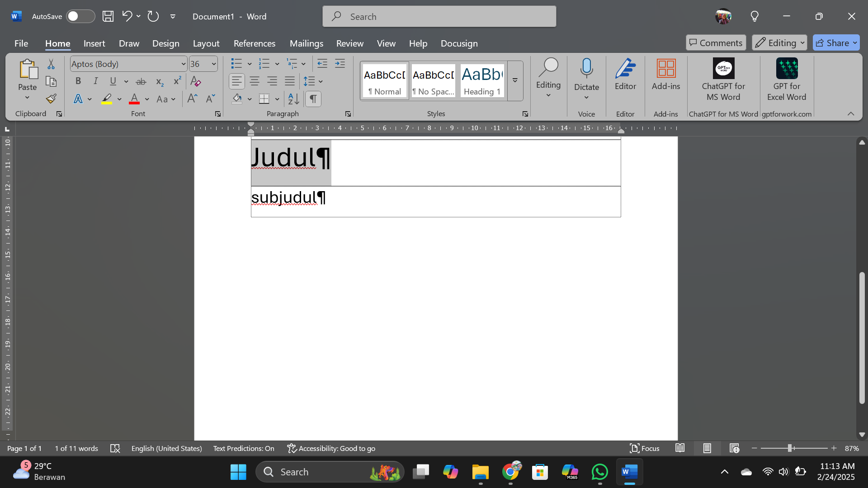This screenshot has width=868, height=488.
Task: Open the Mailings ribbon tab
Action: point(307,43)
